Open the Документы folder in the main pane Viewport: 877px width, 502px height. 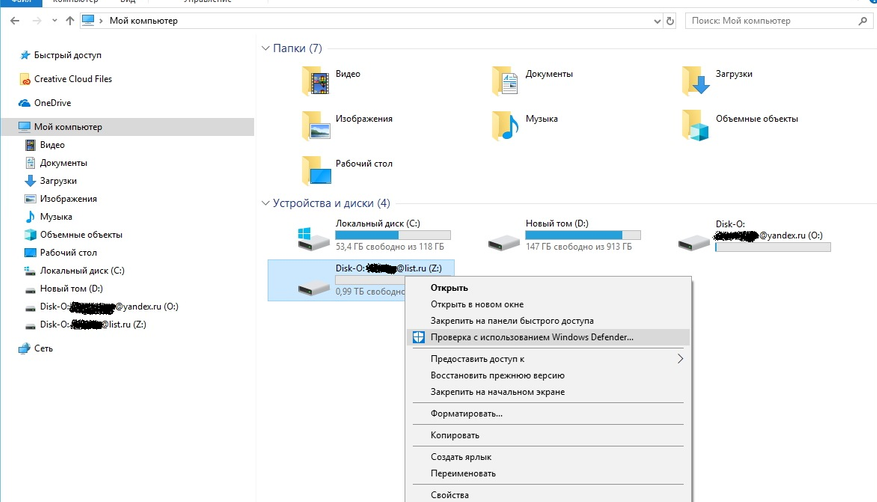pyautogui.click(x=507, y=79)
